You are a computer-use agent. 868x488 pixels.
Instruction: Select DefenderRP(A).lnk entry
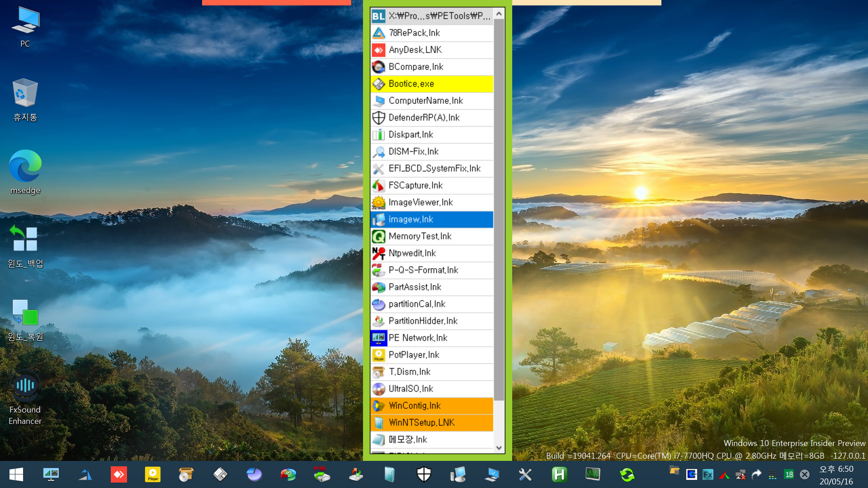(432, 117)
